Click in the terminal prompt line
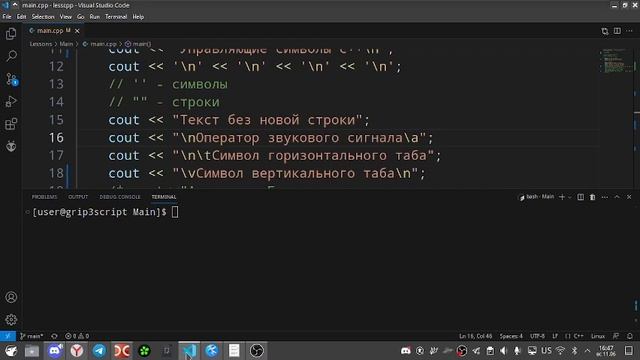The image size is (640, 360). click(105, 212)
